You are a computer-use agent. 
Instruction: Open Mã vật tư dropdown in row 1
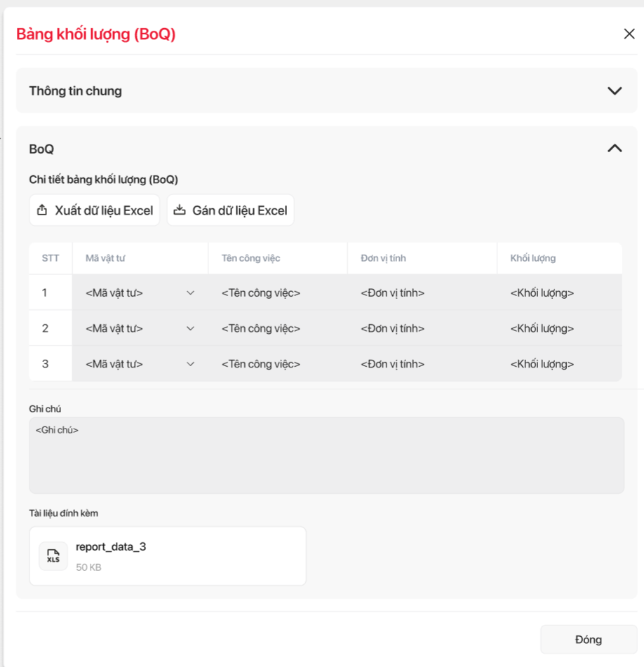click(190, 293)
